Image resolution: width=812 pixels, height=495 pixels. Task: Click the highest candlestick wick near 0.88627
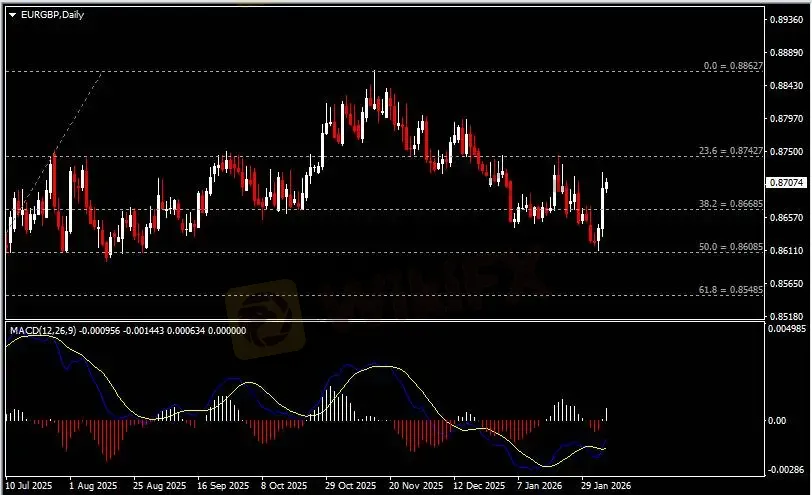pos(374,80)
